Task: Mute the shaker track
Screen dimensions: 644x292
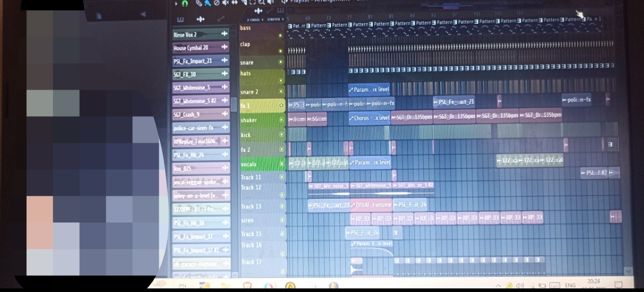Action: 281,119
